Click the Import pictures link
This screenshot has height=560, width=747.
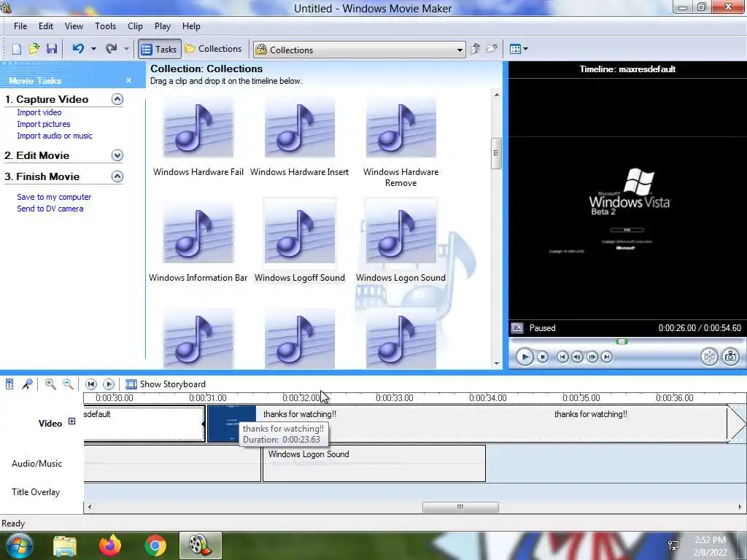click(x=43, y=124)
